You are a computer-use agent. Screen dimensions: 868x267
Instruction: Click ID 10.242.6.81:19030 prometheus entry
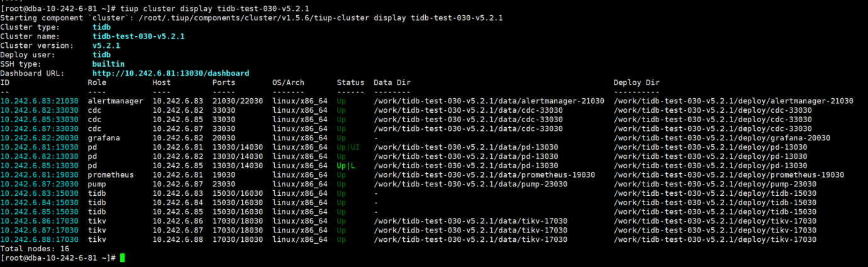pos(39,175)
